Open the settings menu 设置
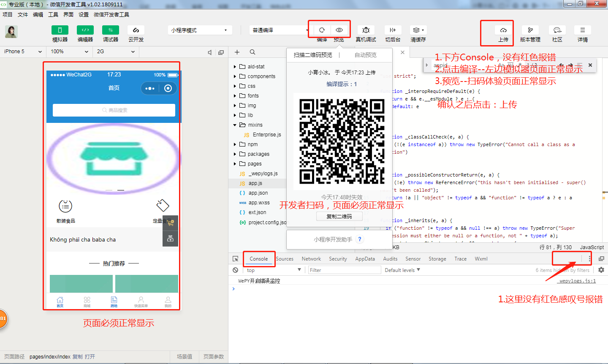The height and width of the screenshot is (364, 608). pyautogui.click(x=84, y=14)
